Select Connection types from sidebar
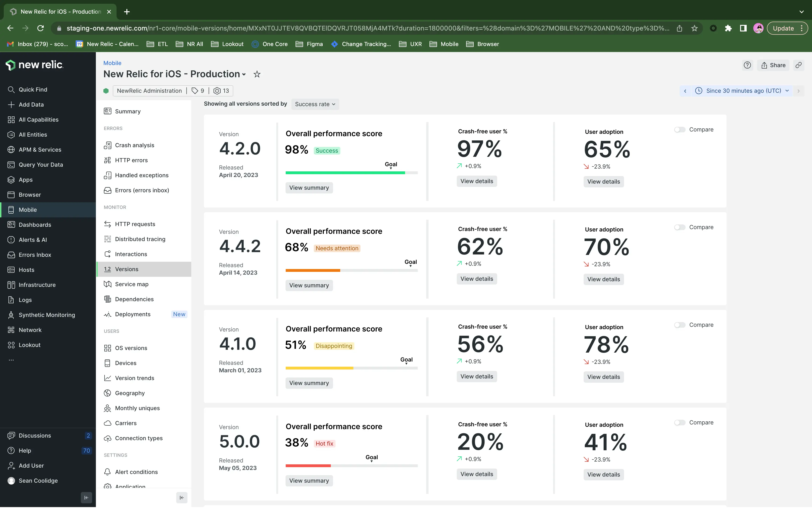Viewport: 812px width, 508px height. (139, 438)
